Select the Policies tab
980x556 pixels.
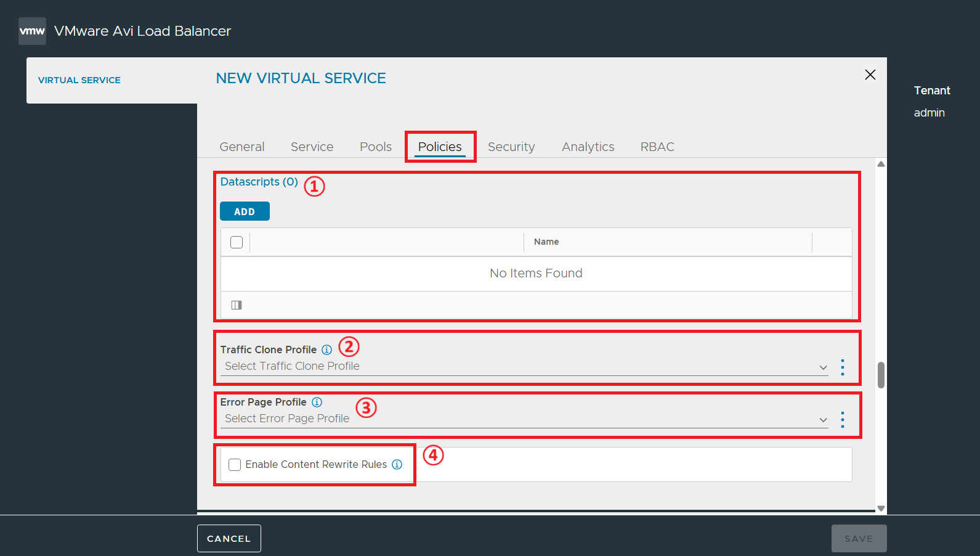[440, 147]
